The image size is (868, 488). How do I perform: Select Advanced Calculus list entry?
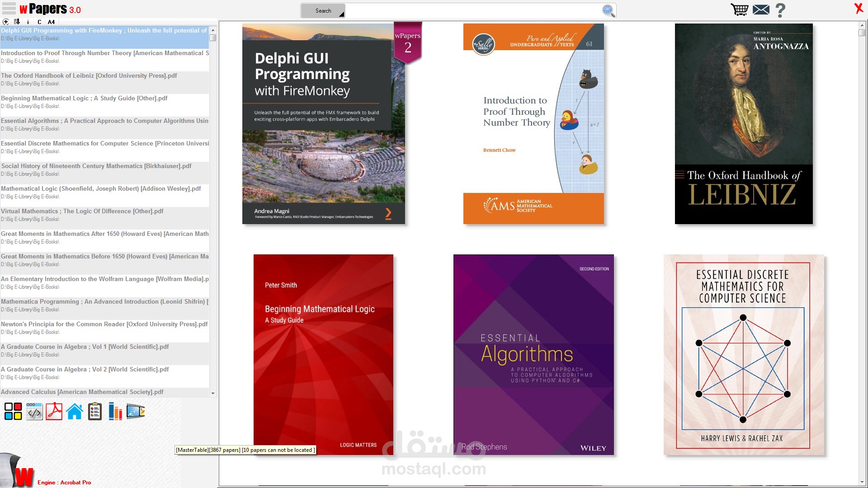[x=104, y=392]
